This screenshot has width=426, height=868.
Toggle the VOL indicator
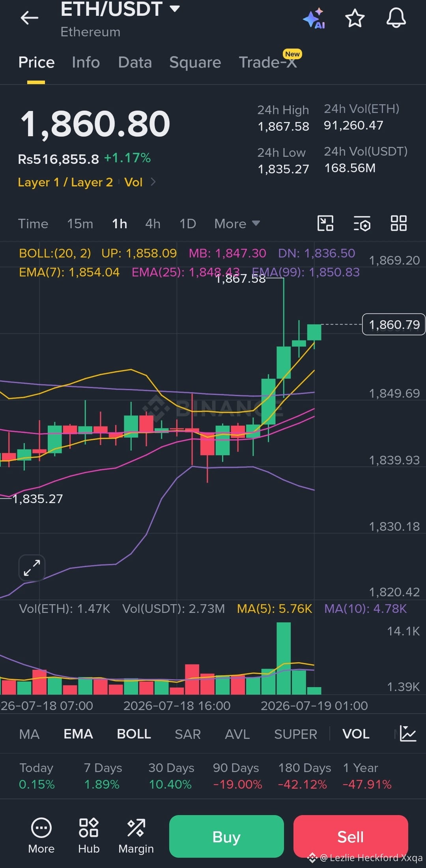click(356, 734)
